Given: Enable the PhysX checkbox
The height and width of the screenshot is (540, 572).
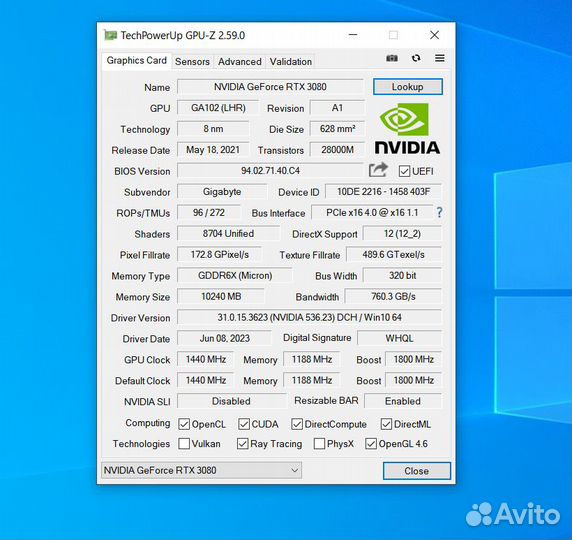Looking at the screenshot, I should click(319, 444).
